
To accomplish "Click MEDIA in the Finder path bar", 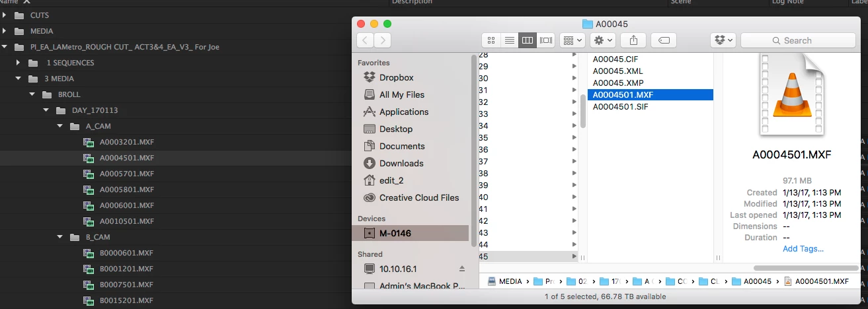I will coord(505,281).
